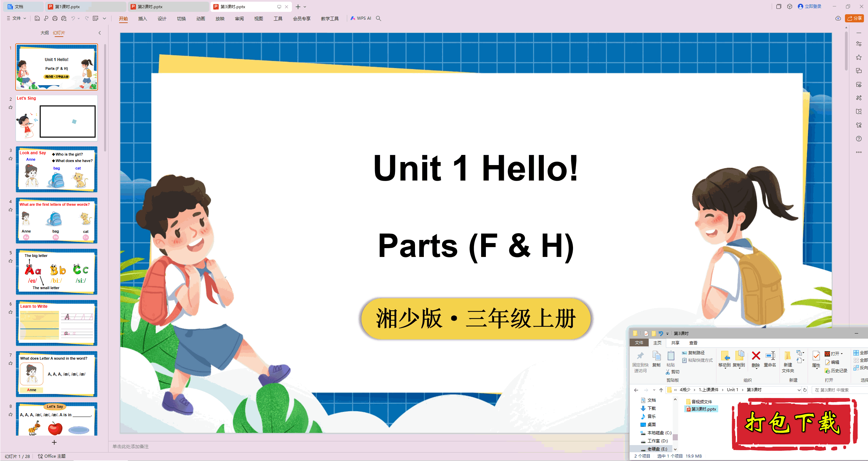868x461 pixels.
Task: Click 复制路径 in Explorer ribbon
Action: point(693,353)
